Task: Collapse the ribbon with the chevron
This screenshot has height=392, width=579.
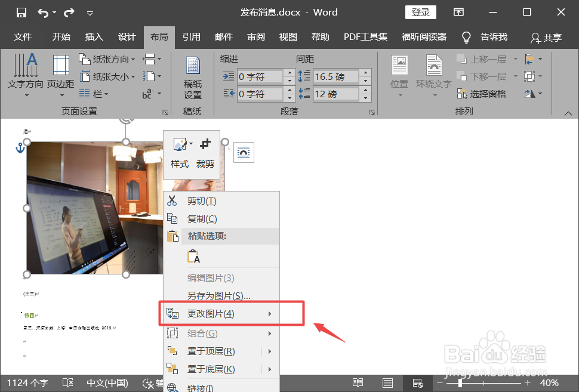Action: click(x=568, y=113)
